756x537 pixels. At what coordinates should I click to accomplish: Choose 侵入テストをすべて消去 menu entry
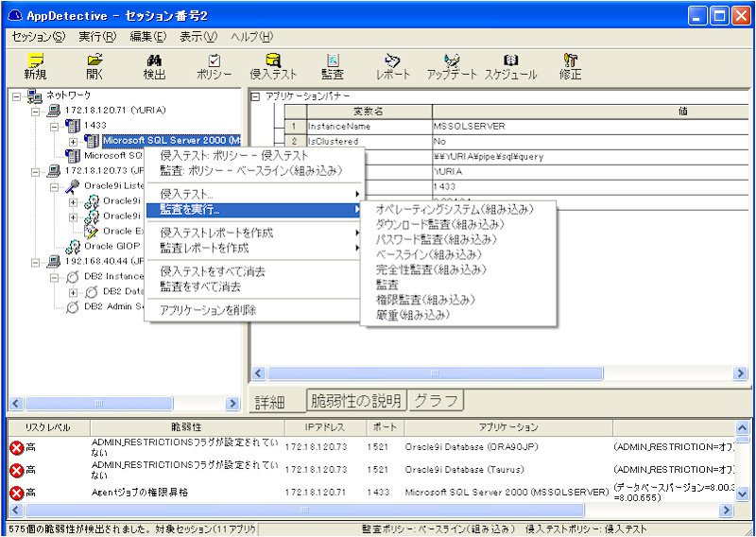click(253, 271)
